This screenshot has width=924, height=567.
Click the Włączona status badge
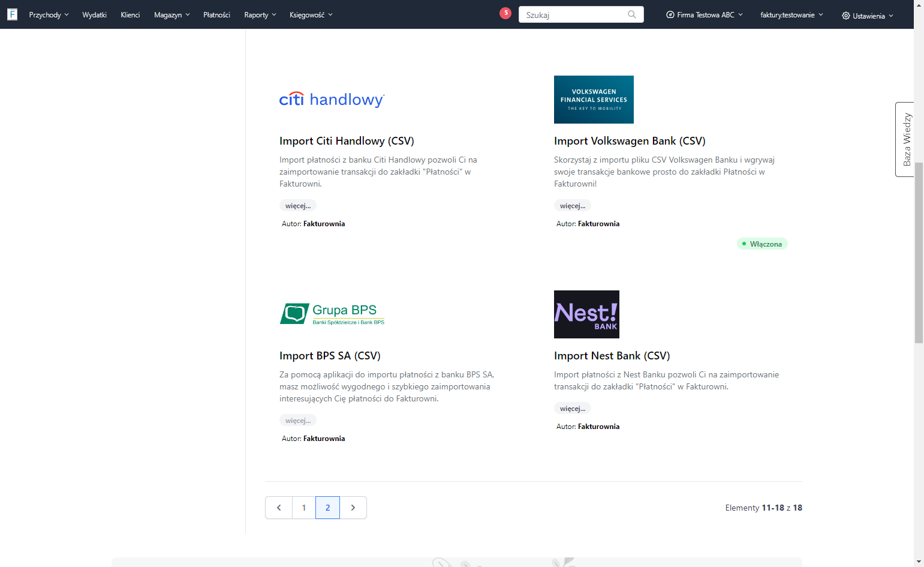762,244
